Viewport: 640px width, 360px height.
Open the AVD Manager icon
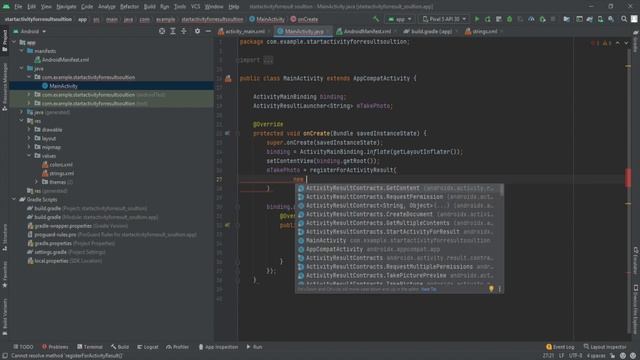pos(600,19)
